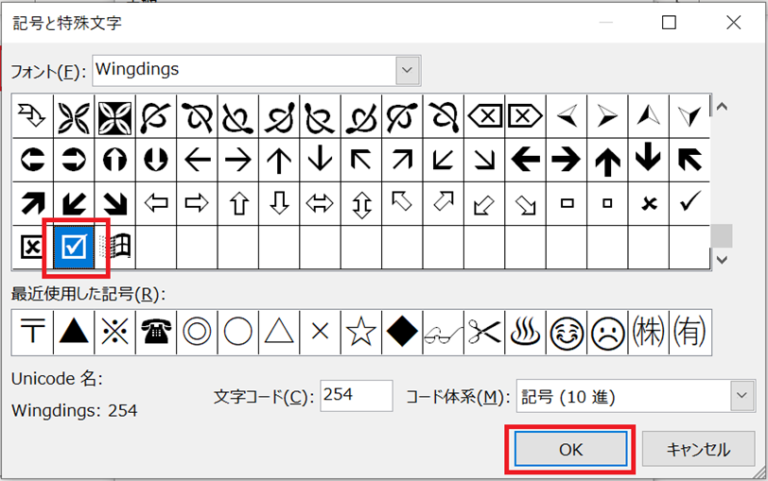
Task: Expand the code system dropdown
Action: [741, 396]
